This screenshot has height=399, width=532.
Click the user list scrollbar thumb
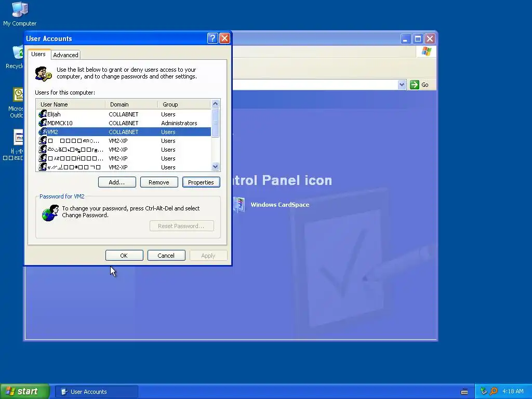click(x=215, y=123)
